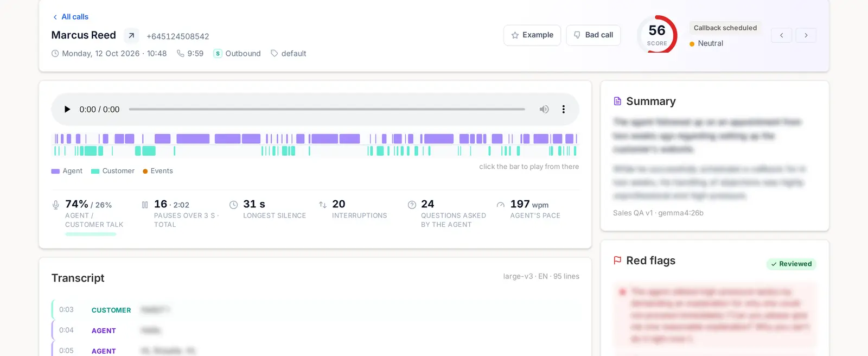
Task: Open Marcus Reed contact arrow icon
Action: (131, 36)
